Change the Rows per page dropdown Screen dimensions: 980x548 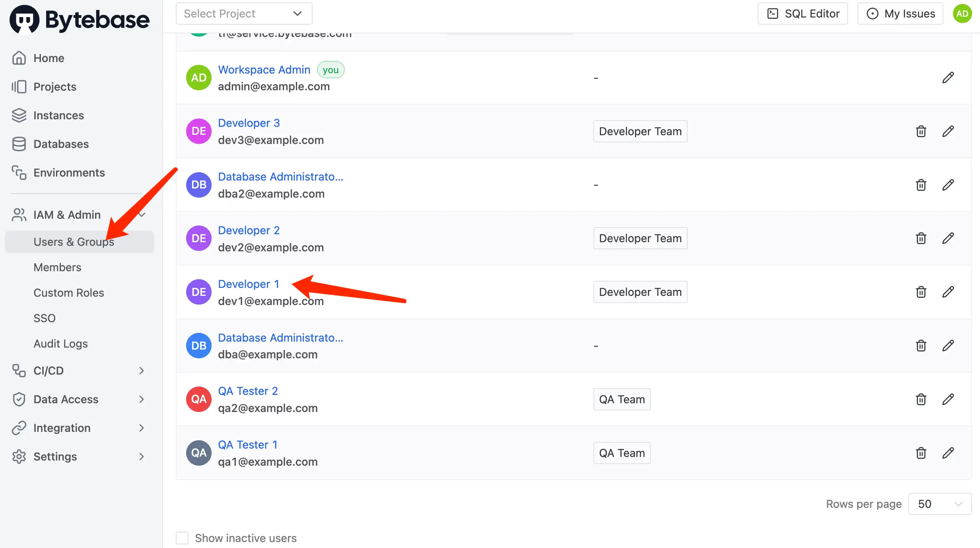(x=939, y=504)
